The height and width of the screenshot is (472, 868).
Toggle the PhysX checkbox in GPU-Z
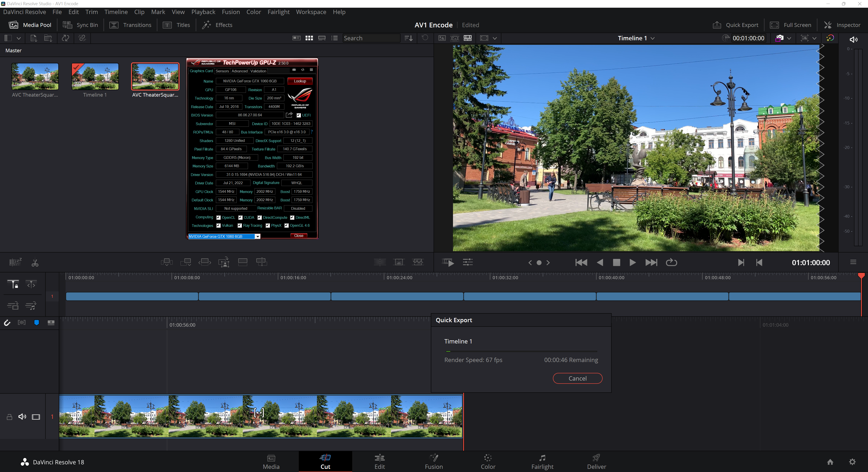click(x=268, y=226)
